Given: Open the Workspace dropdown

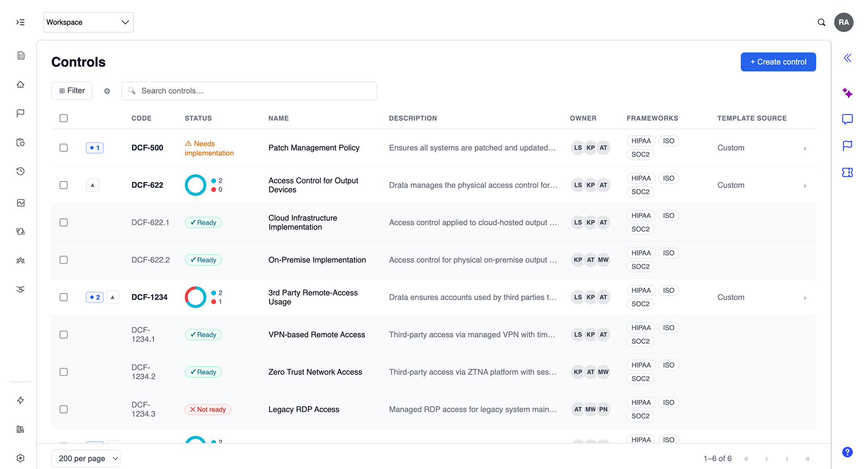Looking at the screenshot, I should (x=89, y=22).
